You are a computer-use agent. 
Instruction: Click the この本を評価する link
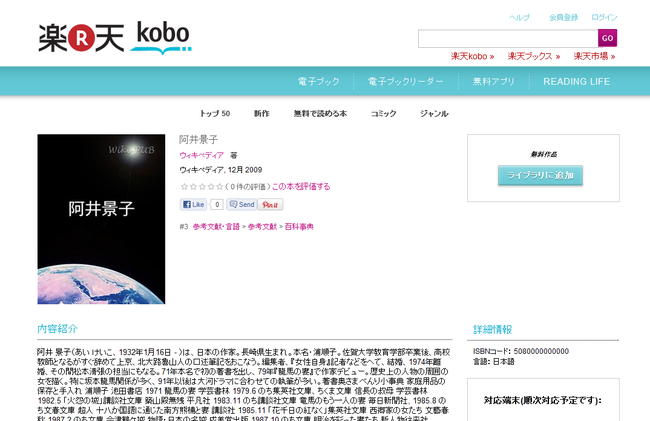[301, 187]
